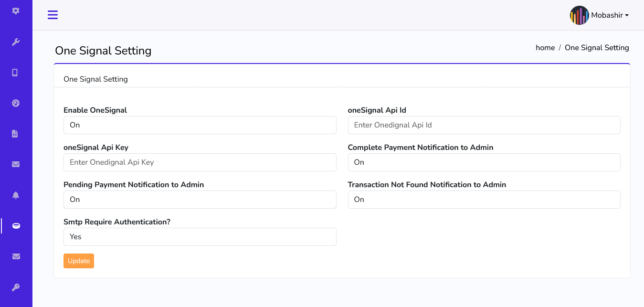Focus the oneSignal Api Id field
644x307 pixels.
pyautogui.click(x=484, y=125)
